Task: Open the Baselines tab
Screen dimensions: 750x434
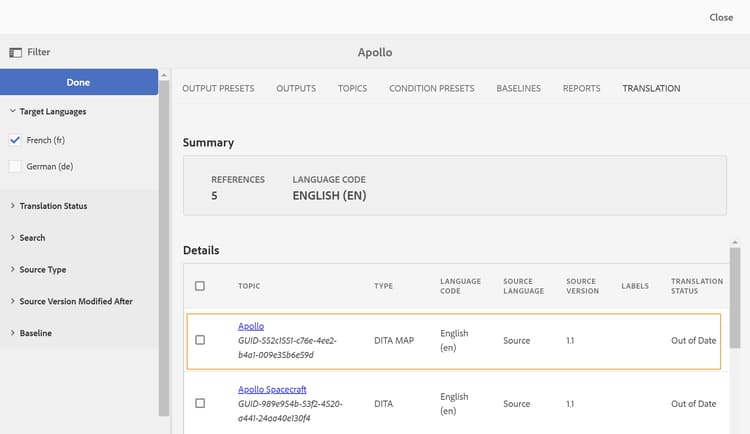Action: point(518,88)
